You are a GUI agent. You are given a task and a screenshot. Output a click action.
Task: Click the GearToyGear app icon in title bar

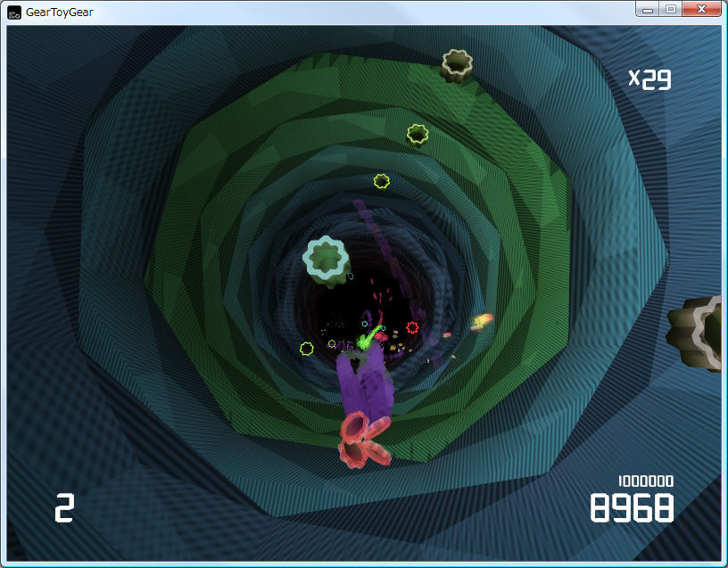point(14,12)
